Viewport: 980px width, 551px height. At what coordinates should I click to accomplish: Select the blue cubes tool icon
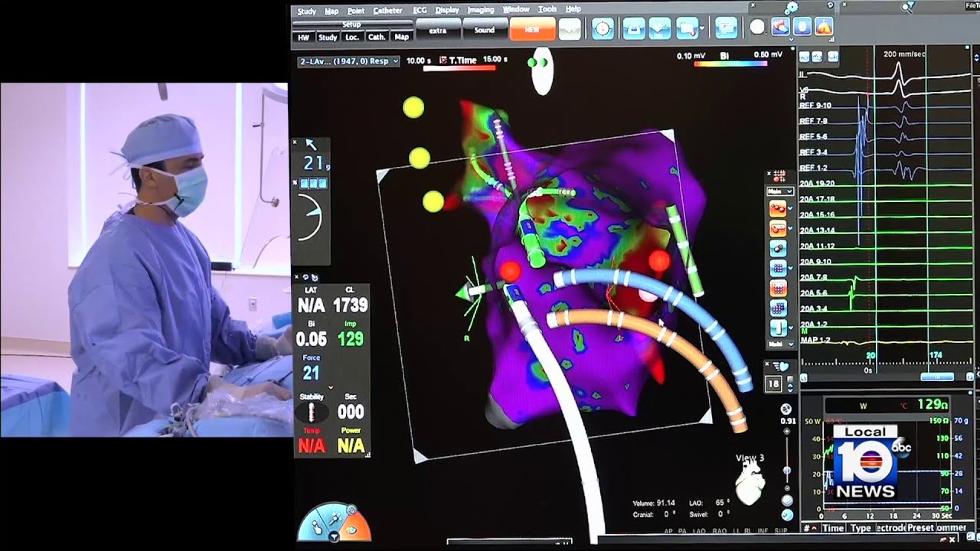(x=778, y=308)
